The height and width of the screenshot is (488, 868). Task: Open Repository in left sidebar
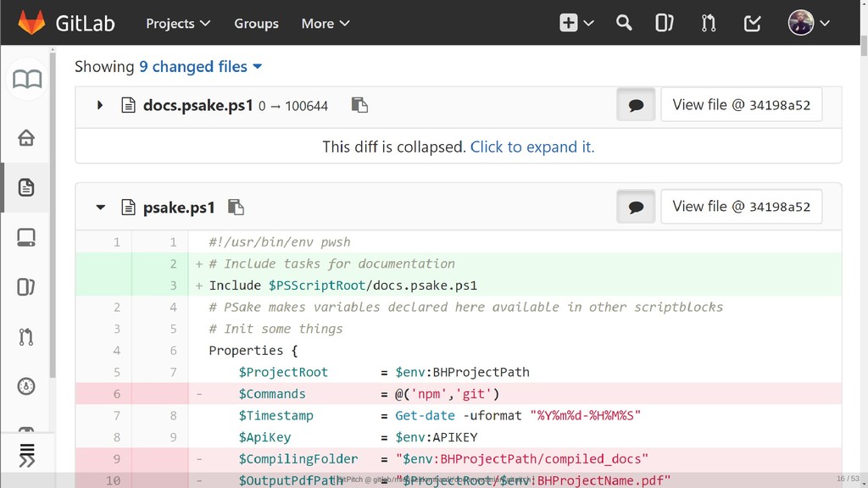click(x=26, y=187)
